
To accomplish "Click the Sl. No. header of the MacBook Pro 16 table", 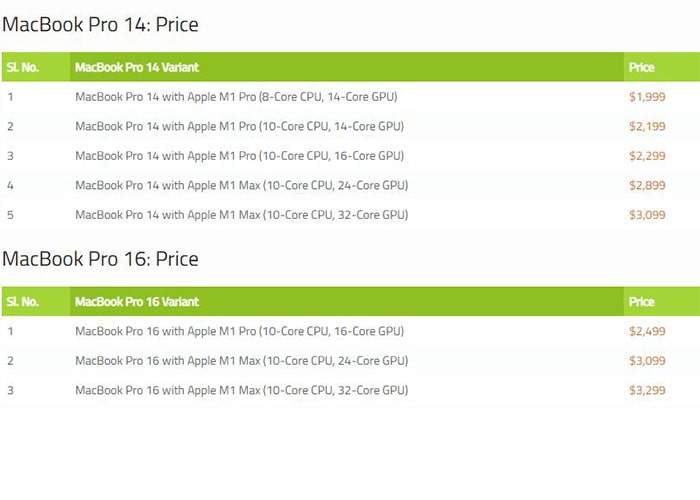I will tap(23, 302).
